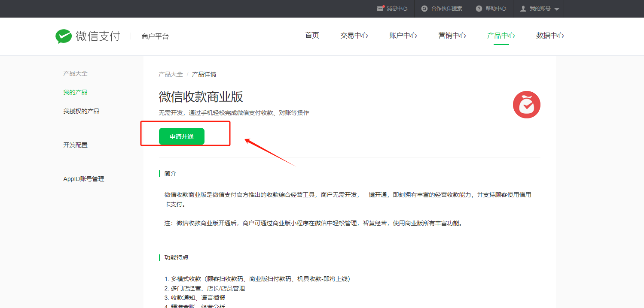Image resolution: width=644 pixels, height=308 pixels.
Task: Click the 微信支付 brand name text
Action: pos(98,36)
